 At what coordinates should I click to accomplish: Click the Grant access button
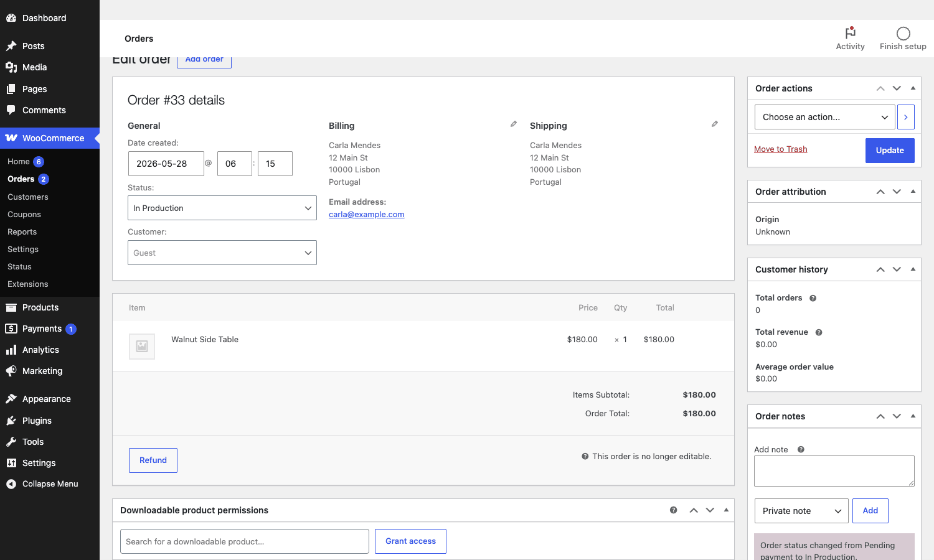(x=410, y=541)
